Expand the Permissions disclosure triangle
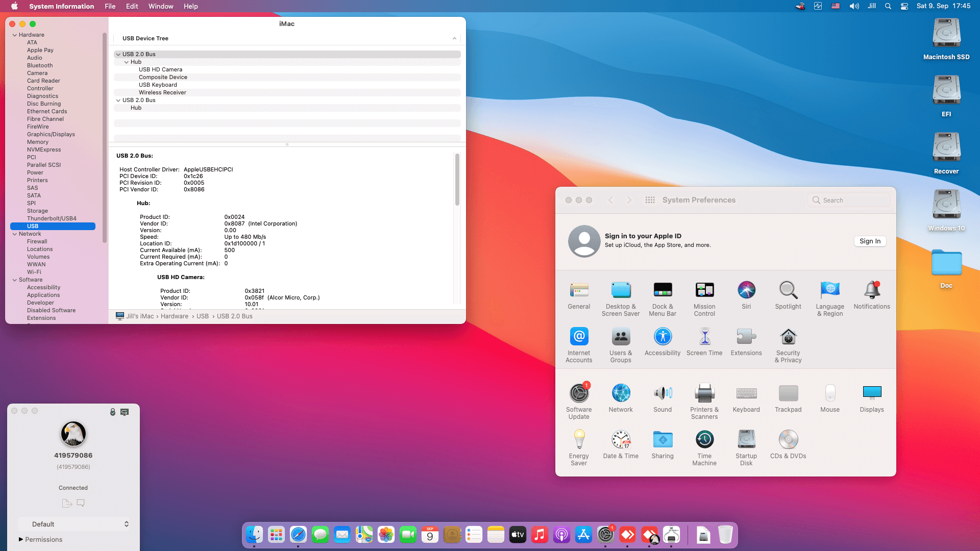980x551 pixels. tap(21, 539)
